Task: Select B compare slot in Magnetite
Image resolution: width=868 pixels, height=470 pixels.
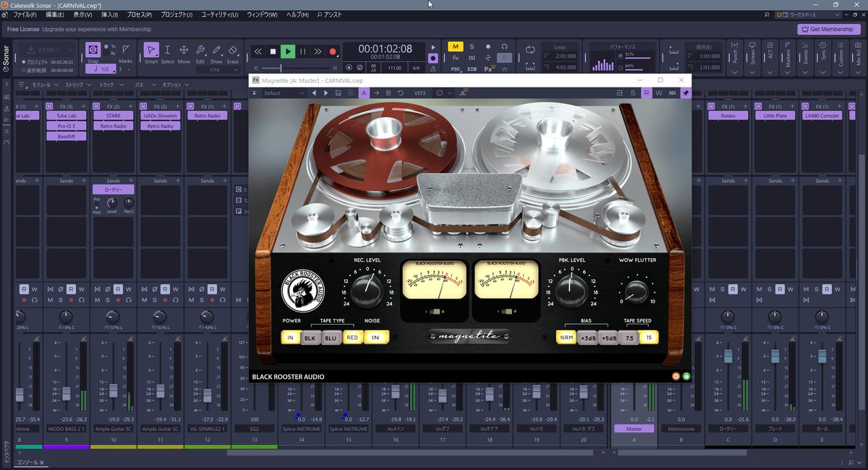Action: coord(388,93)
